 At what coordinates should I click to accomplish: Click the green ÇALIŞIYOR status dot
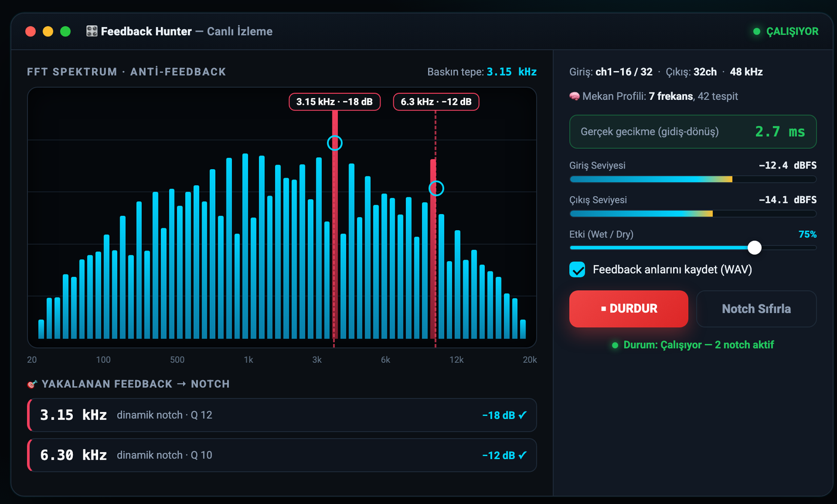[757, 32]
